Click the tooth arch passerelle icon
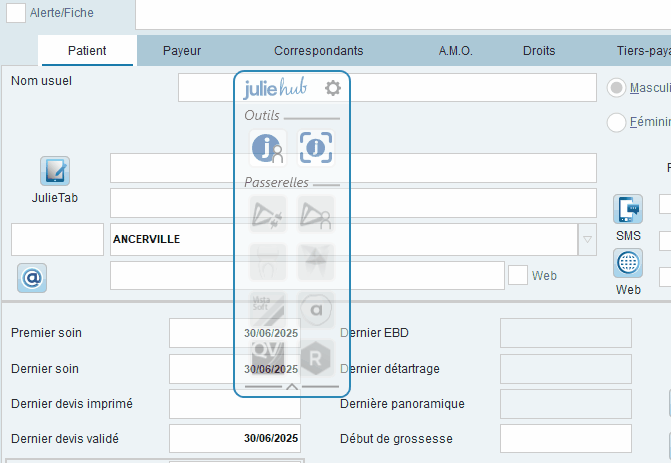The image size is (671, 463). [x=268, y=262]
